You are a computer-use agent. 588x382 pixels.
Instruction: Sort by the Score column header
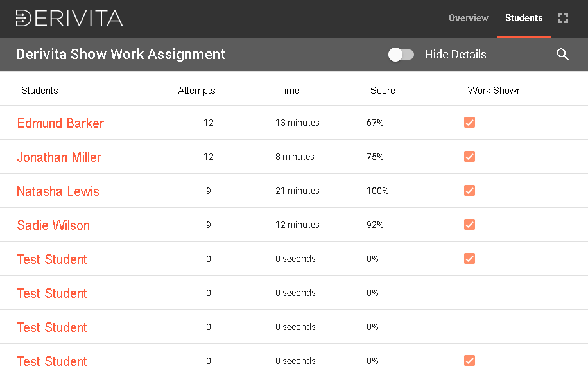383,91
